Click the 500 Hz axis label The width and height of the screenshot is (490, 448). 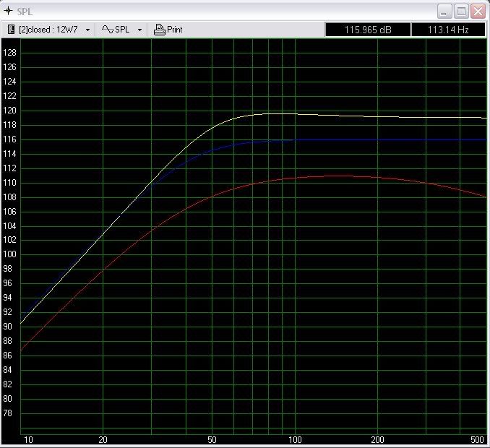click(477, 440)
